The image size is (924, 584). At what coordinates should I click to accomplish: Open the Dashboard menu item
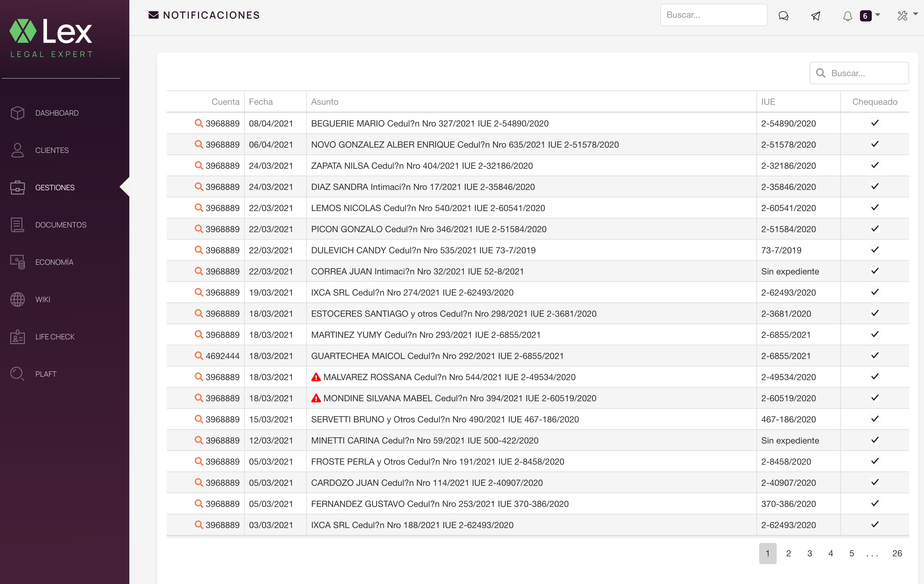click(x=57, y=113)
